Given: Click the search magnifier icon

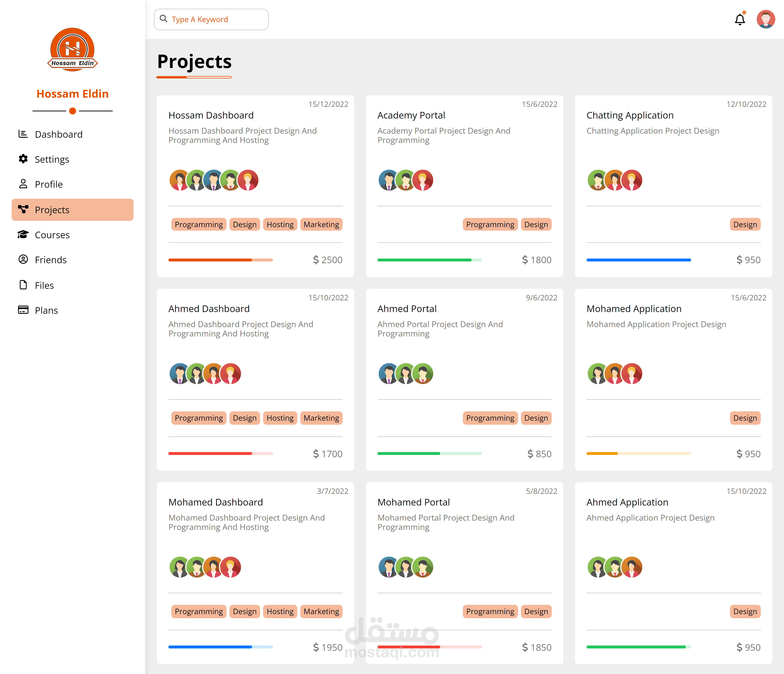Looking at the screenshot, I should click(163, 19).
